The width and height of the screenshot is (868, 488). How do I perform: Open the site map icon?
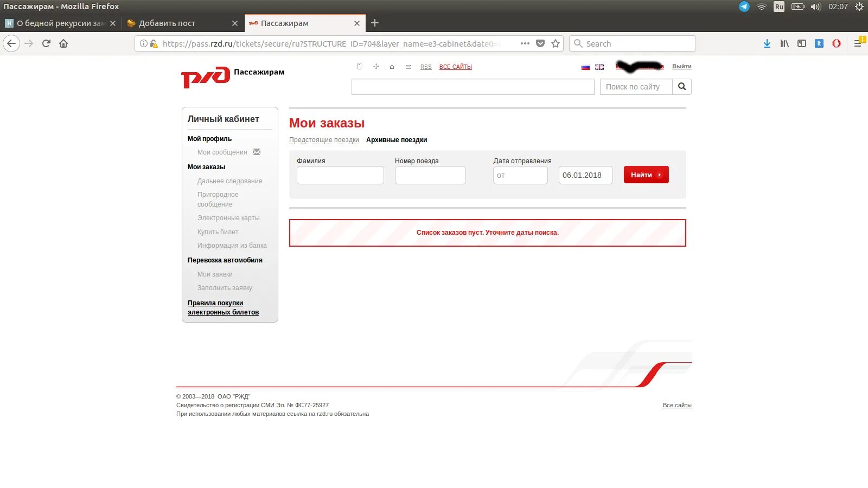pos(376,67)
